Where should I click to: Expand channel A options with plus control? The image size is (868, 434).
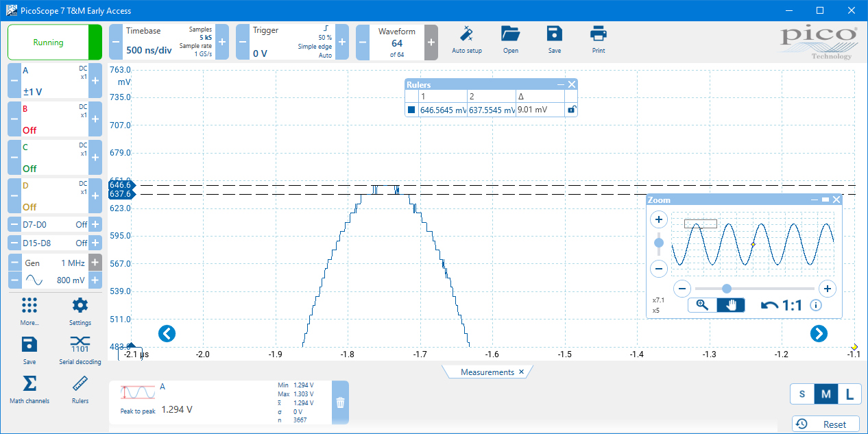pyautogui.click(x=95, y=80)
